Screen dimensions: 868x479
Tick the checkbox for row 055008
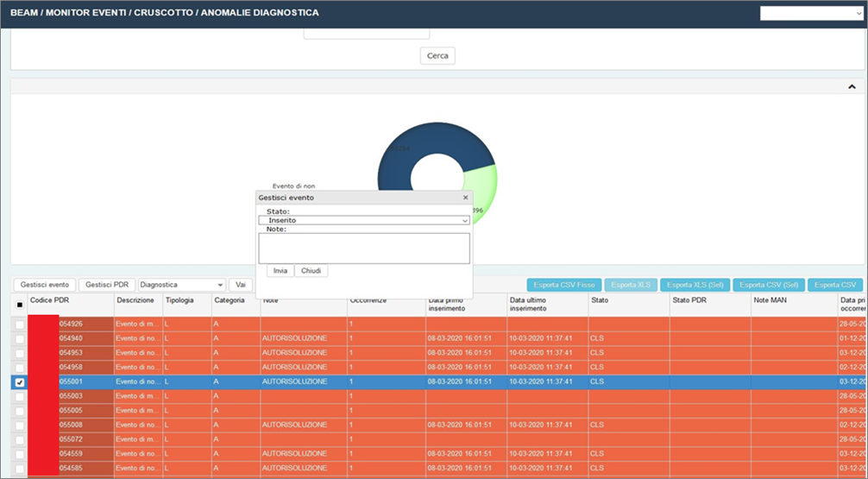click(x=20, y=425)
